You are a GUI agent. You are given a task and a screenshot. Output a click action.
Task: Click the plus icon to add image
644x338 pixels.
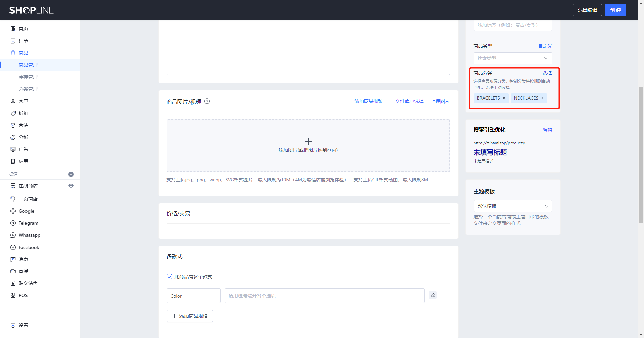[308, 141]
